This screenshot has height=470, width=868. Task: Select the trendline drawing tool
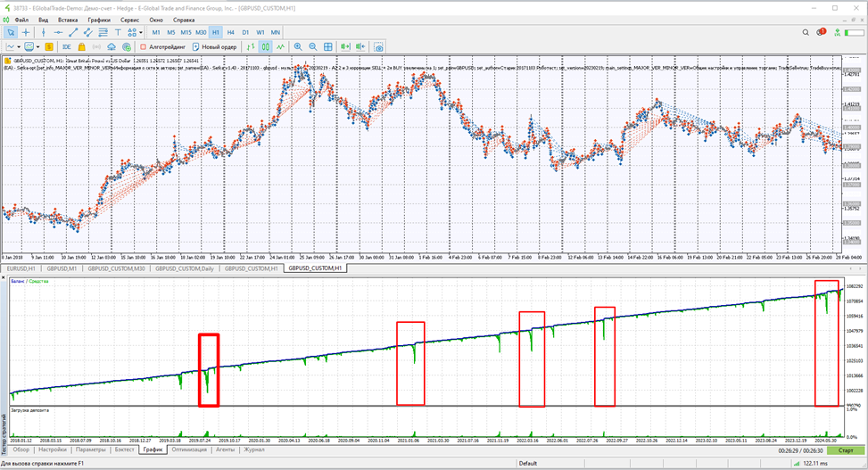point(73,33)
